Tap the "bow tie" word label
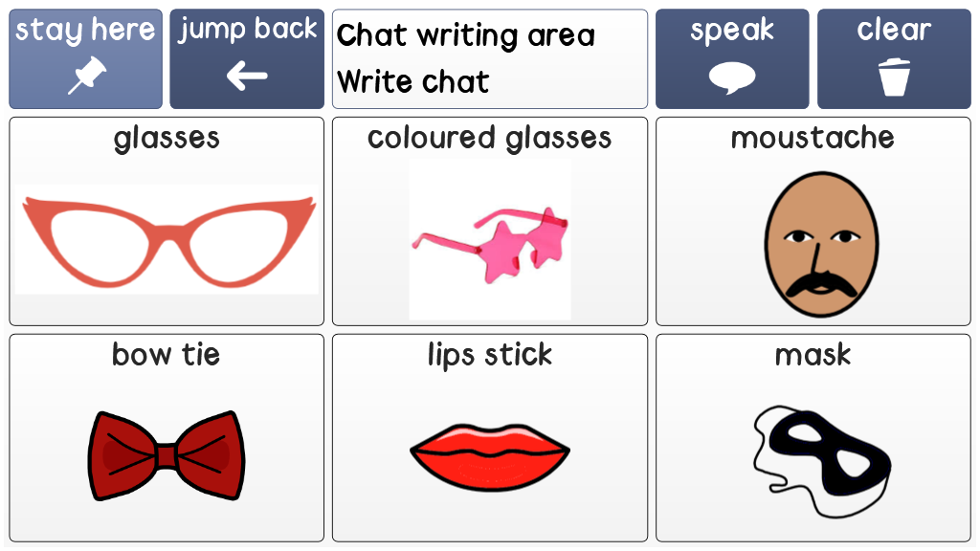Screen dimensions: 980x551 167,355
